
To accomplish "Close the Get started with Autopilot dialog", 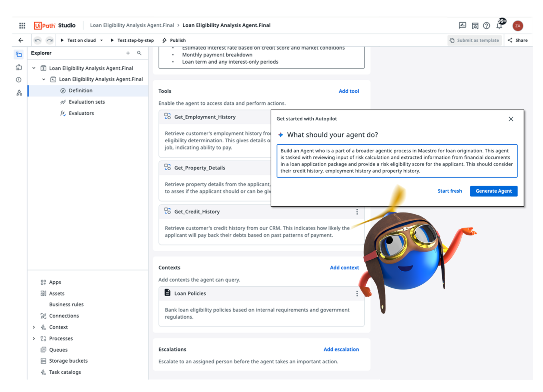I will [511, 119].
